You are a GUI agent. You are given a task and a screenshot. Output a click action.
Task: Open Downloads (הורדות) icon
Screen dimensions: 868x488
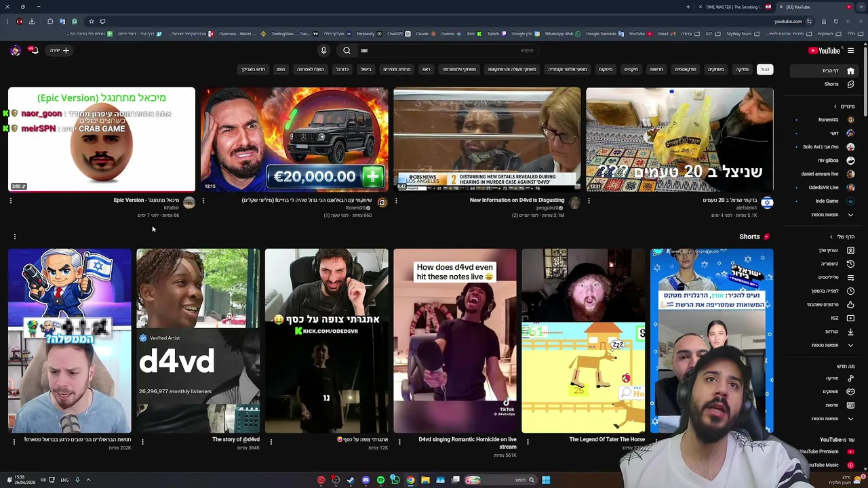tap(850, 331)
